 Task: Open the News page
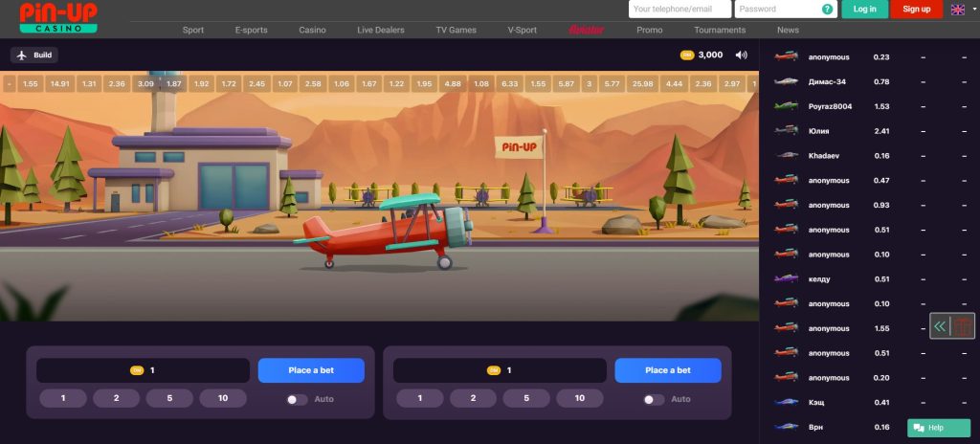click(789, 30)
